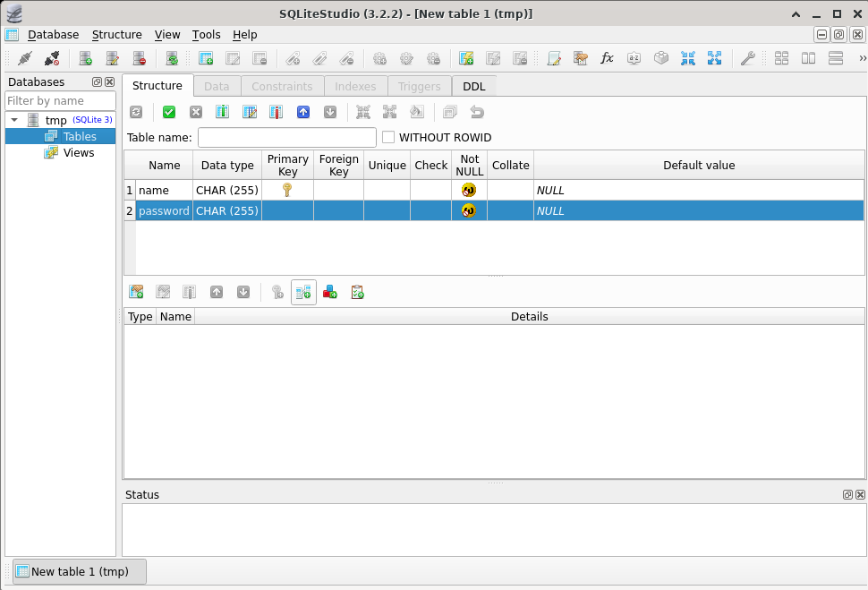Click the Add table primary key icon

click(x=277, y=293)
